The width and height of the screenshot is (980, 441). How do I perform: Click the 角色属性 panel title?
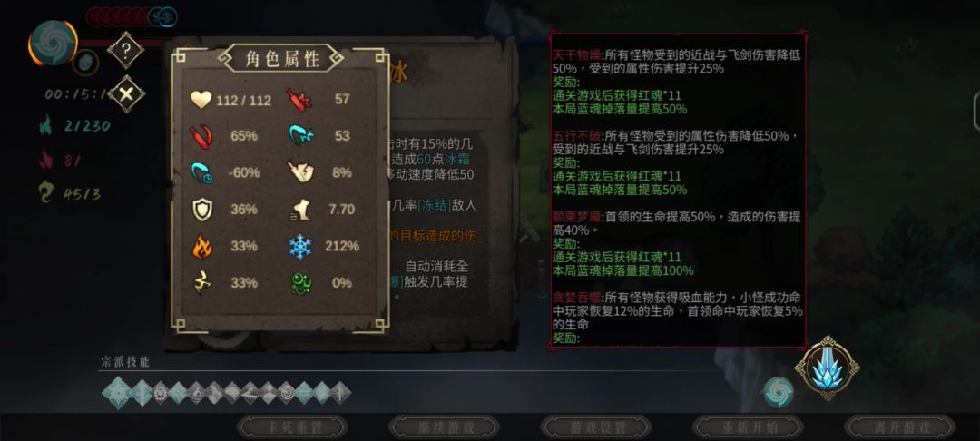click(281, 59)
